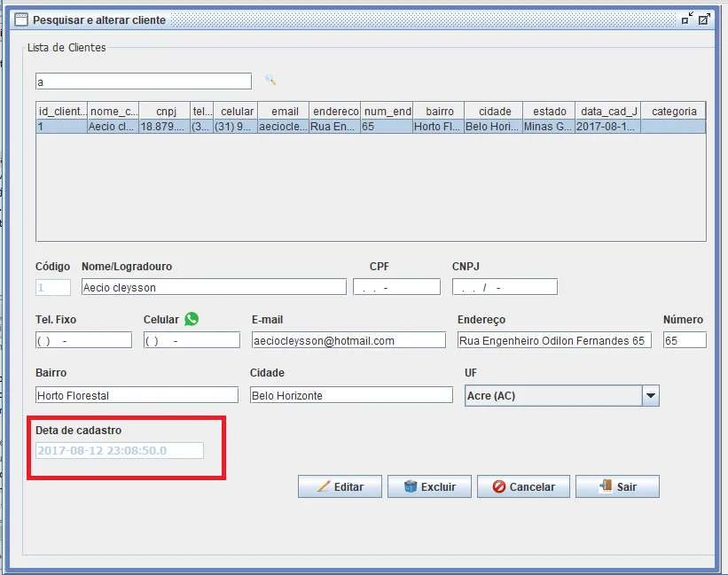
Task: Click the Número field showing 65
Action: pos(685,340)
